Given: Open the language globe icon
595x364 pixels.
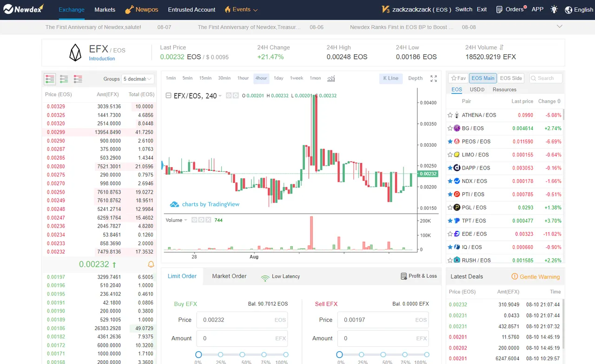Looking at the screenshot, I should [569, 10].
